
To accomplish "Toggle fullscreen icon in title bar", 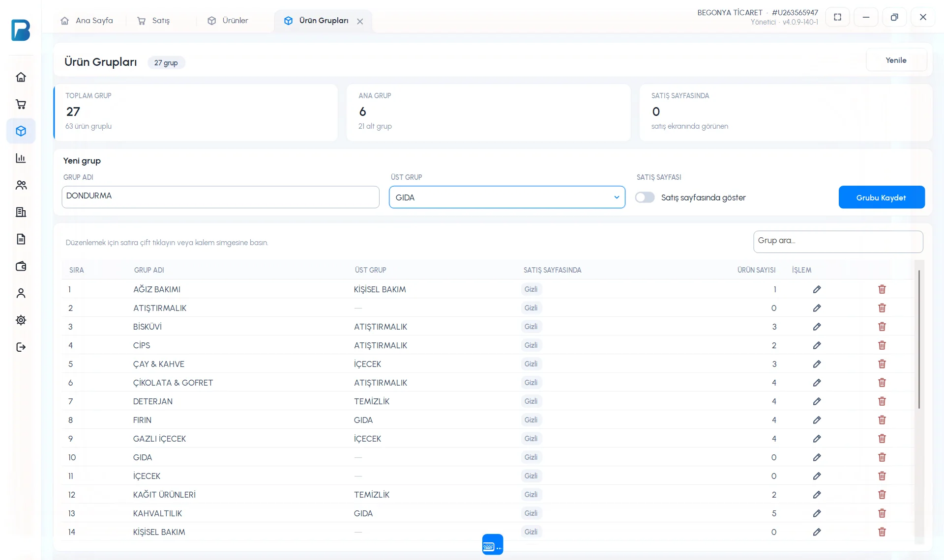I will (x=838, y=17).
